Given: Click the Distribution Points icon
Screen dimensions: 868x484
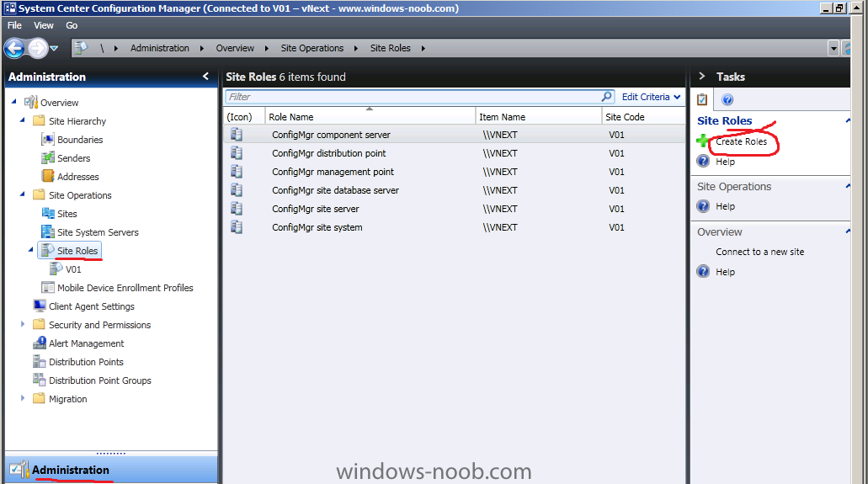Looking at the screenshot, I should (x=40, y=362).
